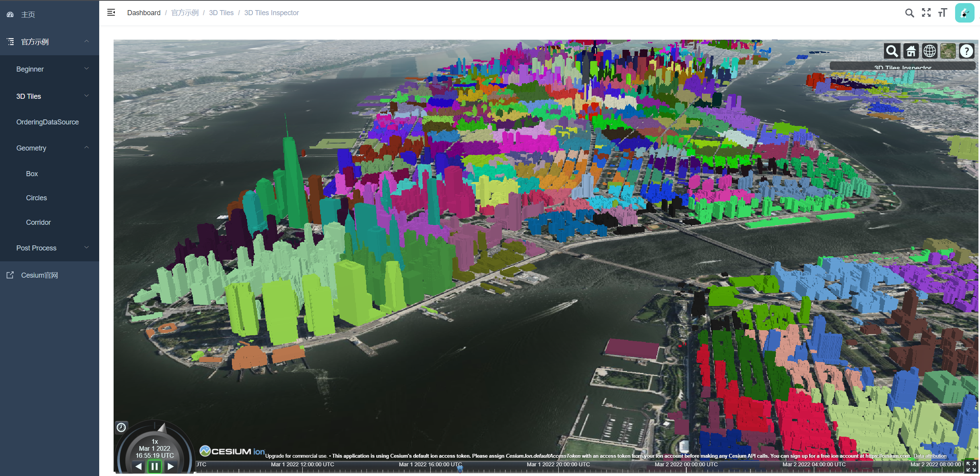Image resolution: width=980 pixels, height=476 pixels.
Task: Open the navigation help question mark
Action: pos(966,51)
